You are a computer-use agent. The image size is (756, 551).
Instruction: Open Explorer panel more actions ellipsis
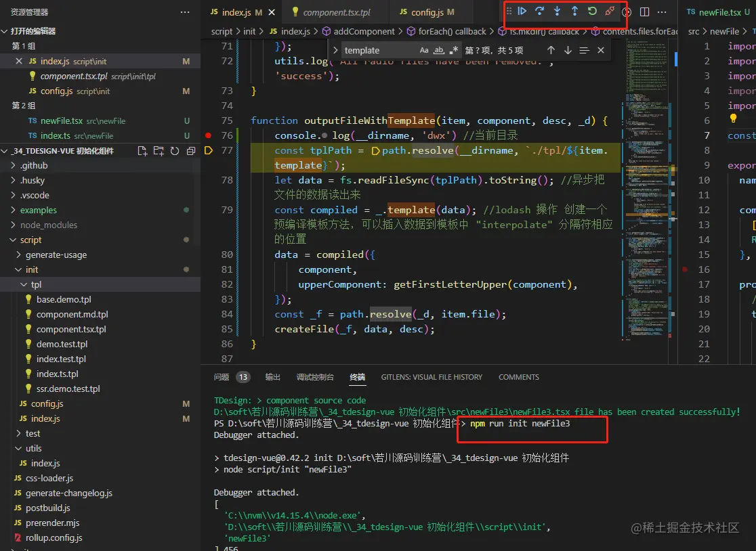coord(185,12)
